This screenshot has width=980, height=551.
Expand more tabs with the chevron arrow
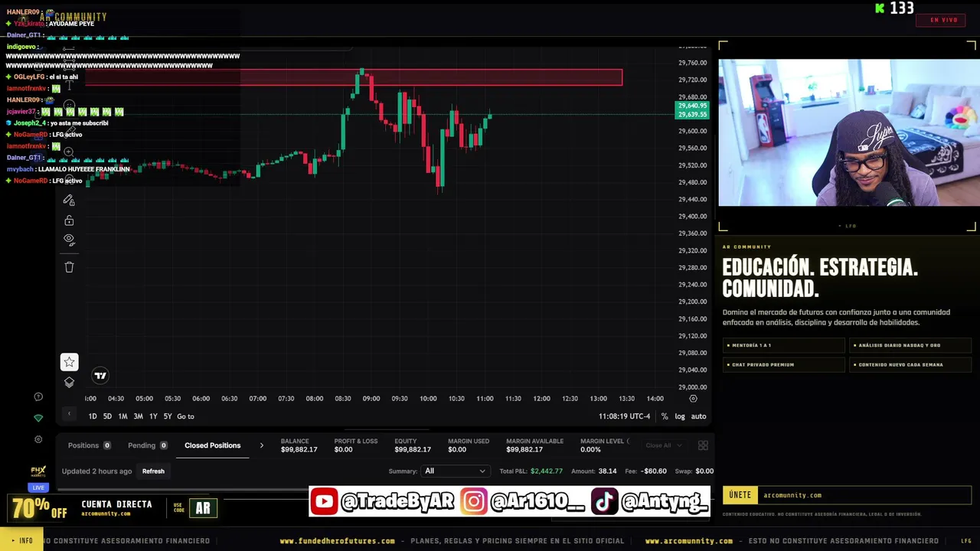tap(261, 445)
